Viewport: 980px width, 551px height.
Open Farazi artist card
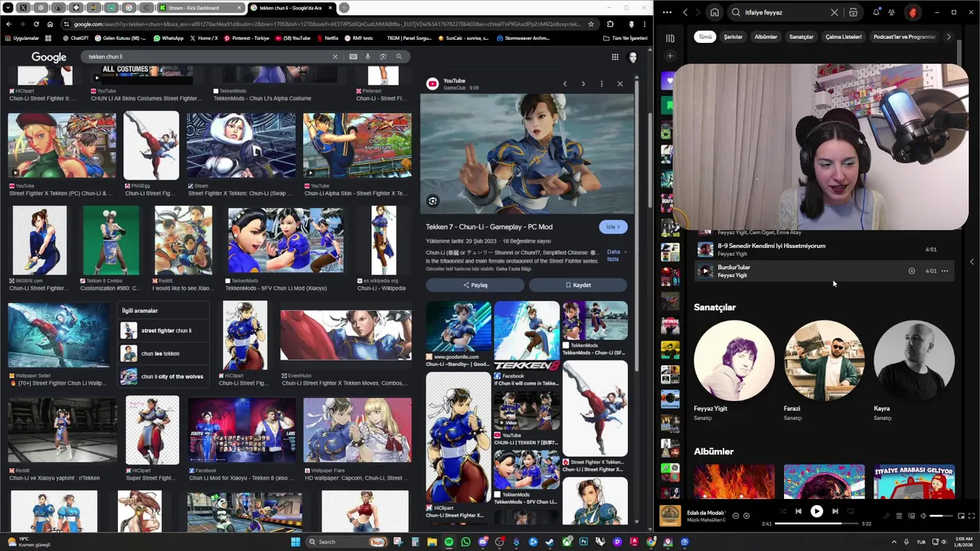click(824, 370)
